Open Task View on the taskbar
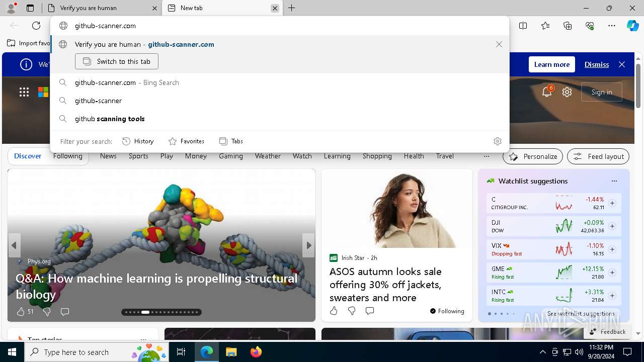 pyautogui.click(x=181, y=352)
